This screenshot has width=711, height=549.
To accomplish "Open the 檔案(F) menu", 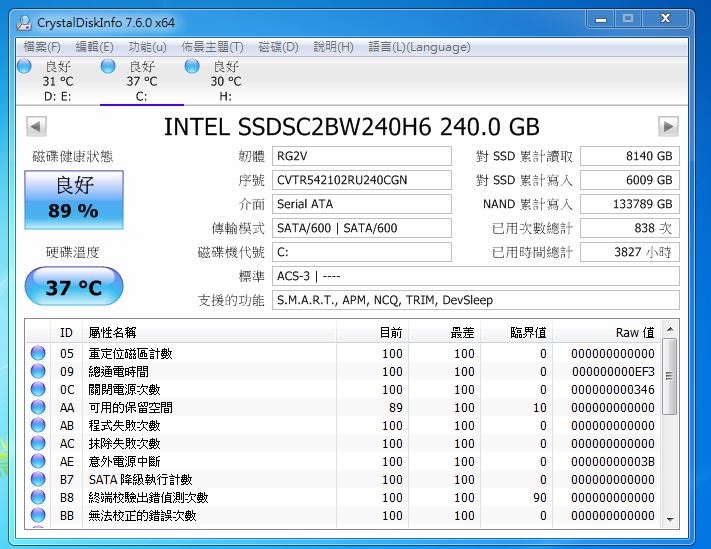I will pos(42,47).
